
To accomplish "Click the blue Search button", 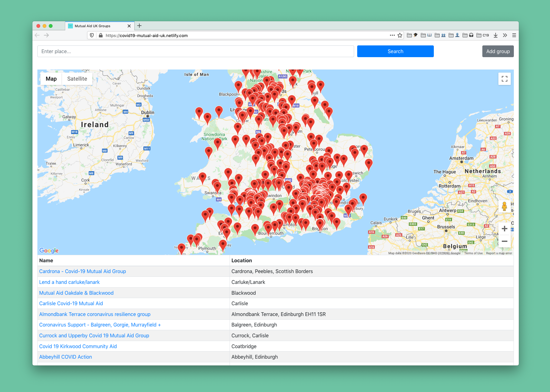I will point(395,51).
